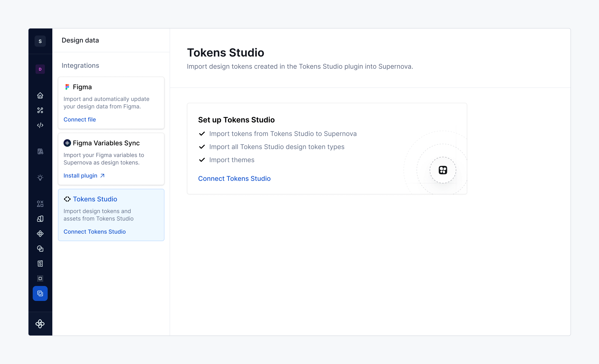Screen dimensions: 599x364
Task: Click the Figma Variables Sync icon
Action: click(67, 143)
